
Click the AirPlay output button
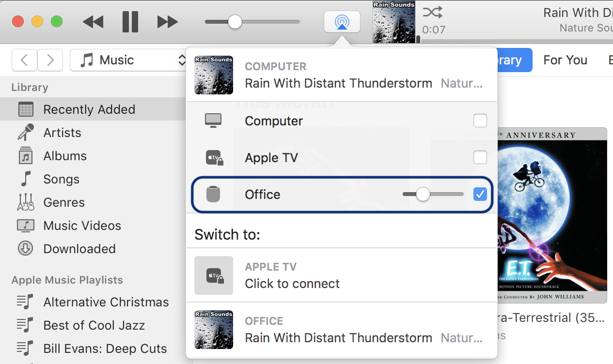coord(342,22)
